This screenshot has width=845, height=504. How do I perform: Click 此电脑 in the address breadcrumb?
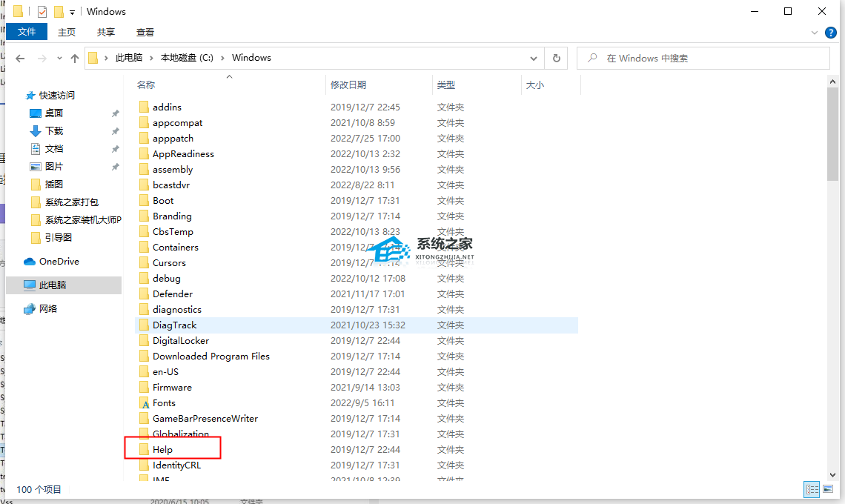129,58
